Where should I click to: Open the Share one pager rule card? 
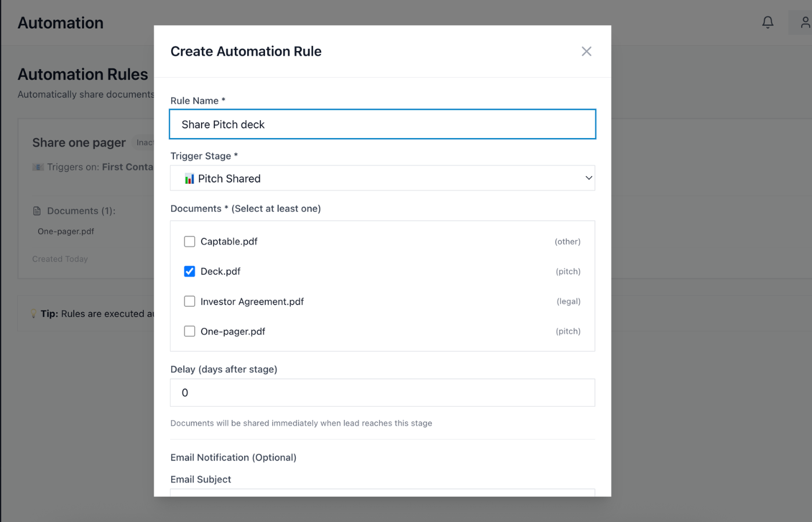(x=79, y=142)
